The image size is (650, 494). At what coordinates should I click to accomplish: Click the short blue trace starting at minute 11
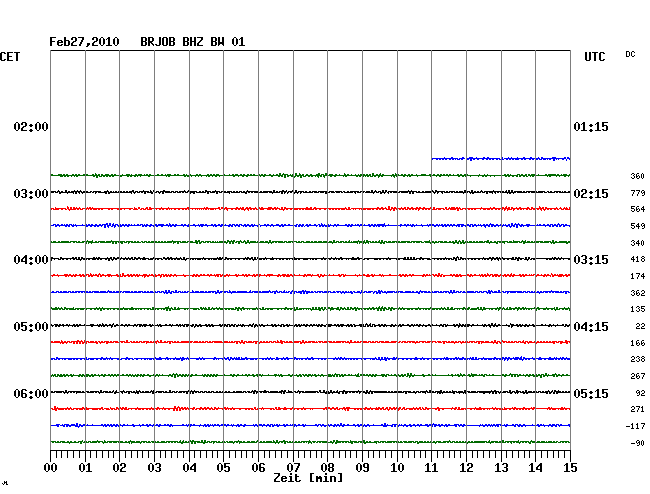coord(501,158)
